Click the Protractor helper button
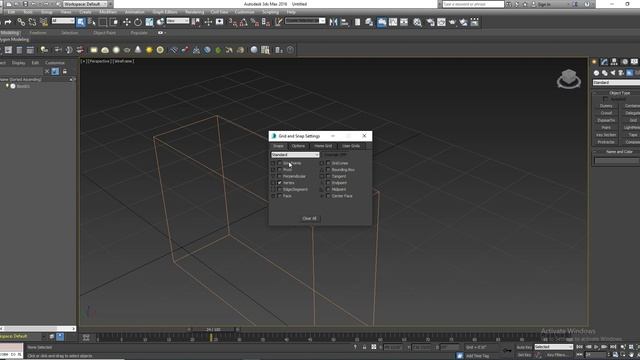The image size is (640, 360). click(606, 142)
